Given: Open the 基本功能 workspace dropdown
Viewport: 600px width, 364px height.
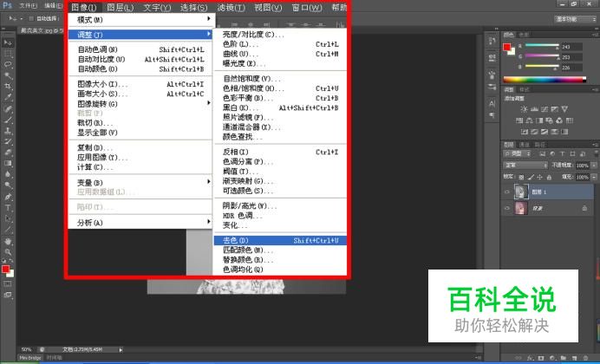Looking at the screenshot, I should click(x=576, y=19).
